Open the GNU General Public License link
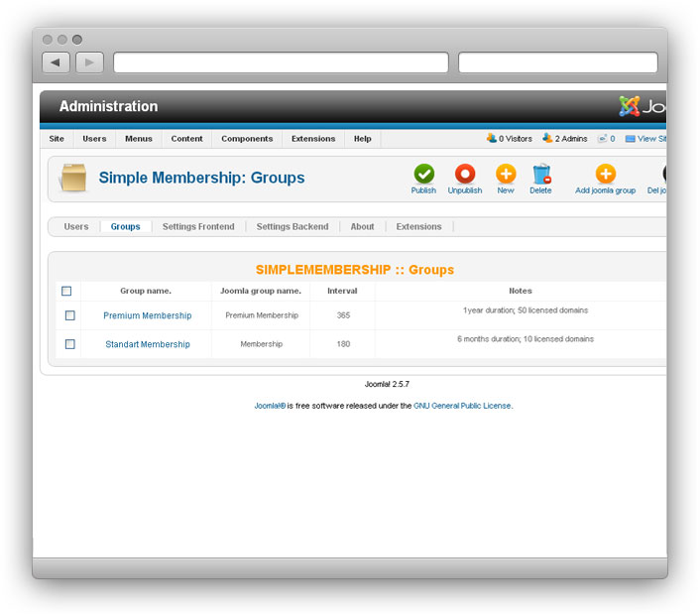Image resolution: width=700 pixels, height=616 pixels. (x=462, y=406)
